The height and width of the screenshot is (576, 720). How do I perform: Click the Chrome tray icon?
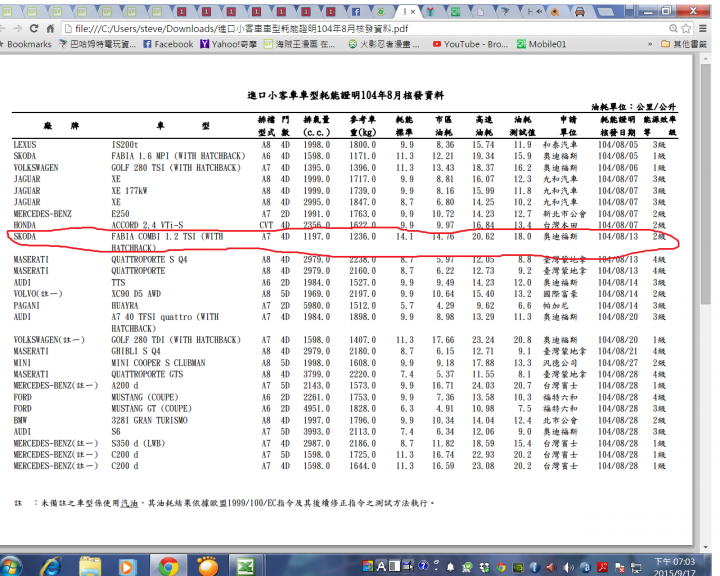point(501,567)
